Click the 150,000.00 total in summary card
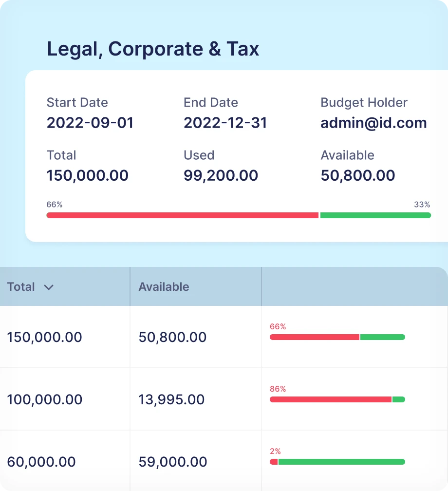The height and width of the screenshot is (491, 448). [88, 175]
